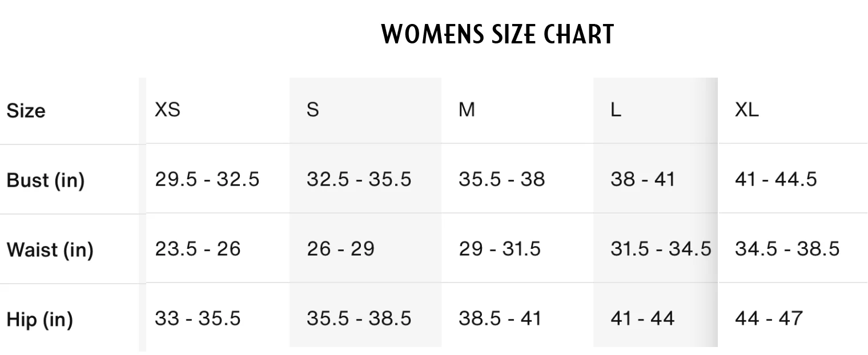Click M hip value 38.5 - 41

500,318
